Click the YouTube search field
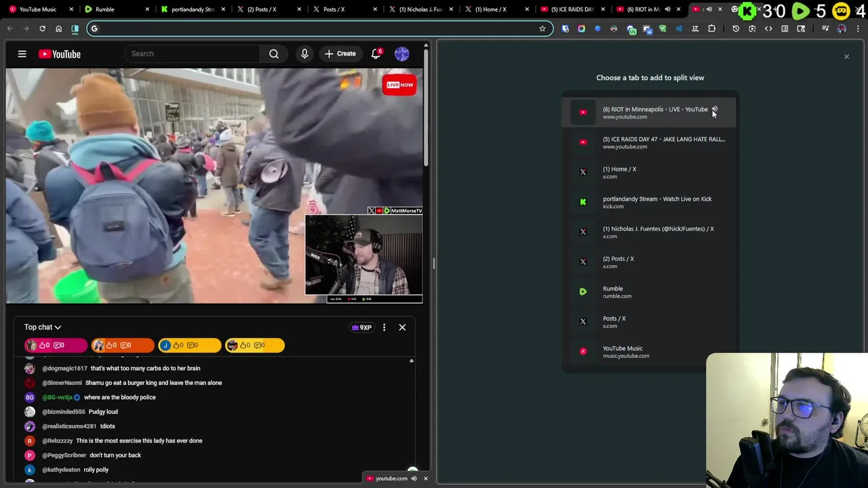The image size is (868, 488). (193, 54)
